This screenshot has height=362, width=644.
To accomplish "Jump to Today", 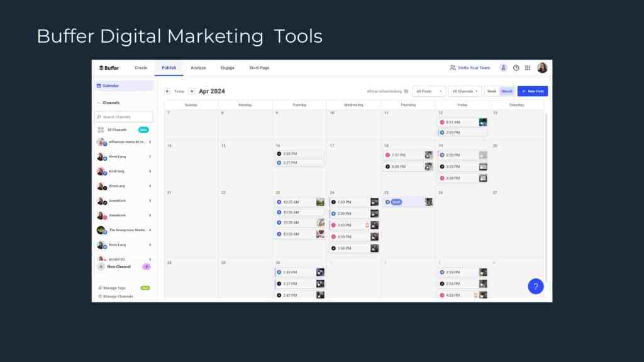I will [x=179, y=91].
